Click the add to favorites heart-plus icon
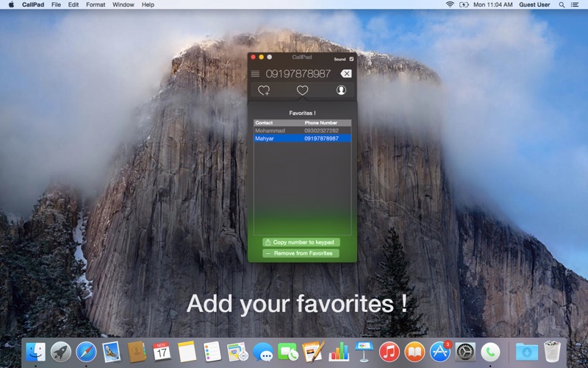The image size is (588, 368). [x=264, y=91]
